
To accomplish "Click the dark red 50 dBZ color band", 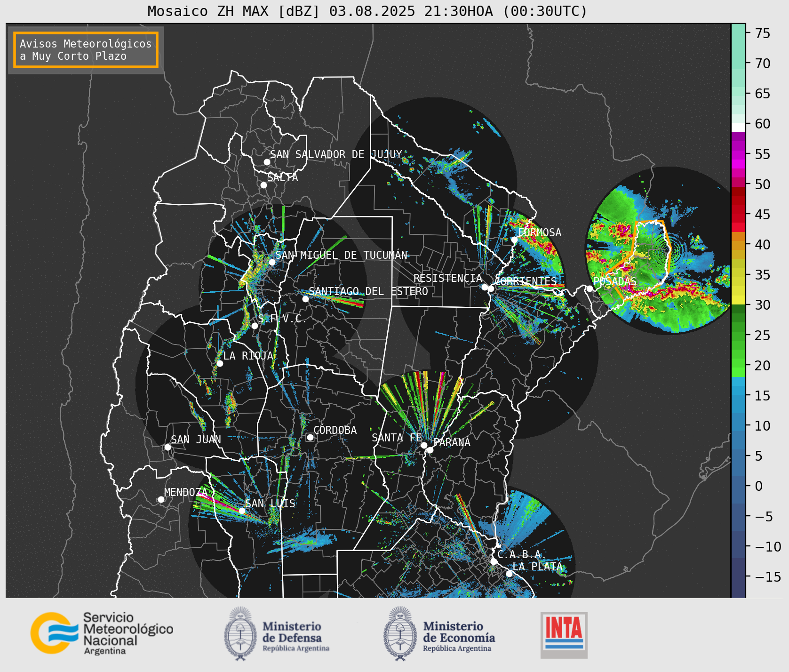I will tap(738, 191).
